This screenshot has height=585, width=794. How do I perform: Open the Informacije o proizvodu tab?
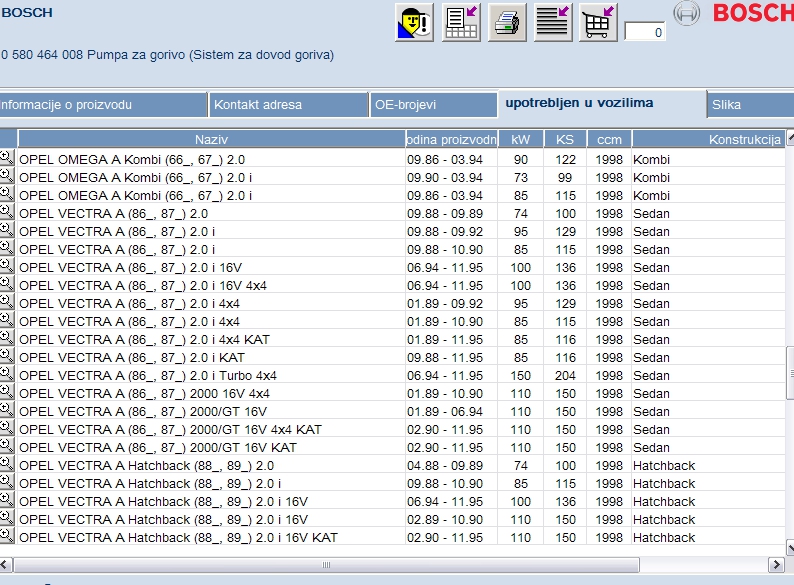click(103, 105)
